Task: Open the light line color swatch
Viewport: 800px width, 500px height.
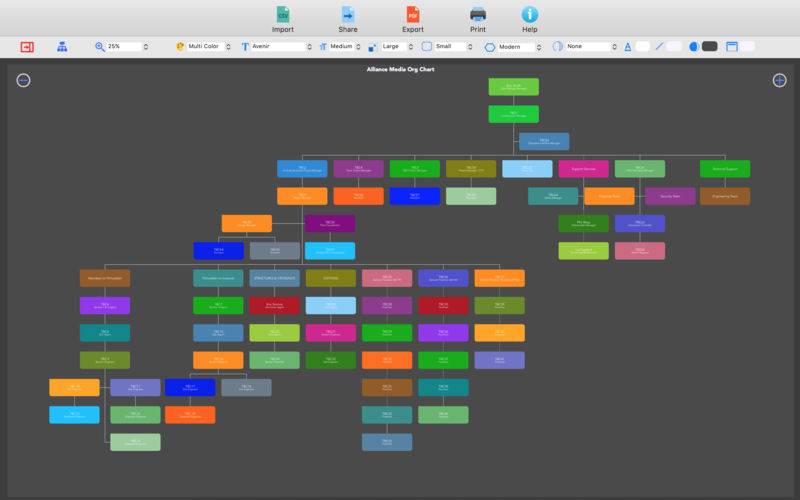Action: [x=674, y=46]
